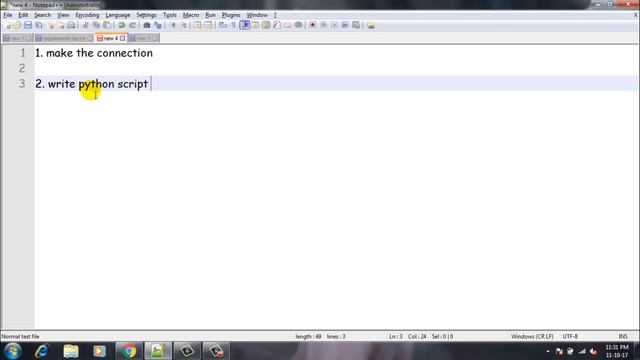Viewport: 640px width, 360px height.
Task: Open the File menu
Action: tap(8, 15)
